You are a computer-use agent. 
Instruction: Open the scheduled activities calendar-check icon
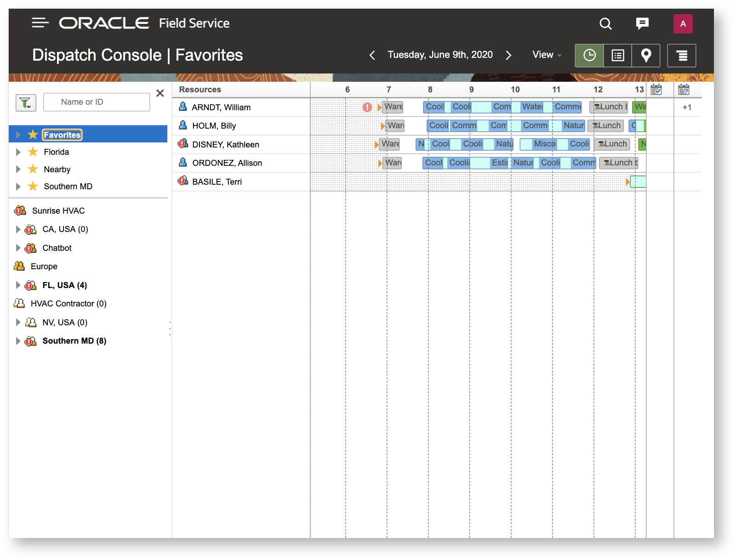pos(656,90)
